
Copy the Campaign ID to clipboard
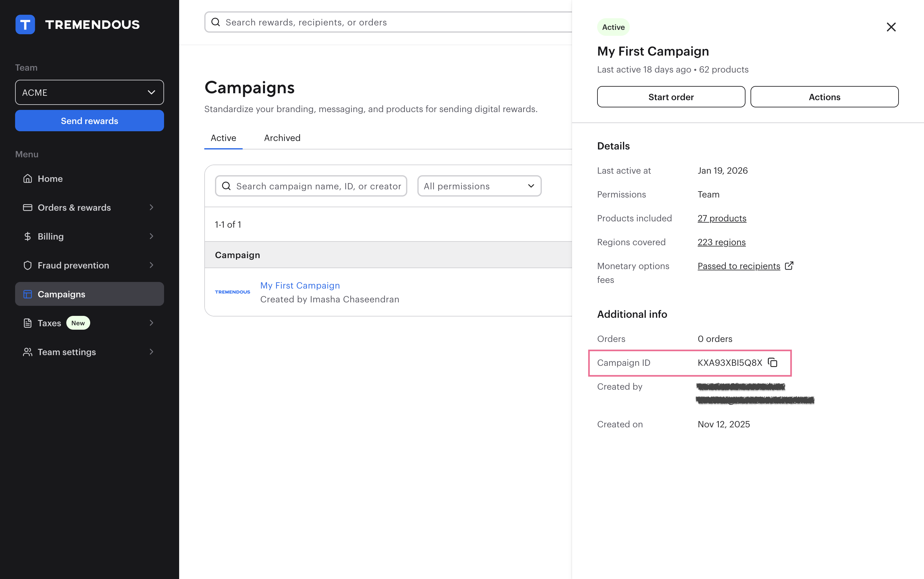[773, 362]
